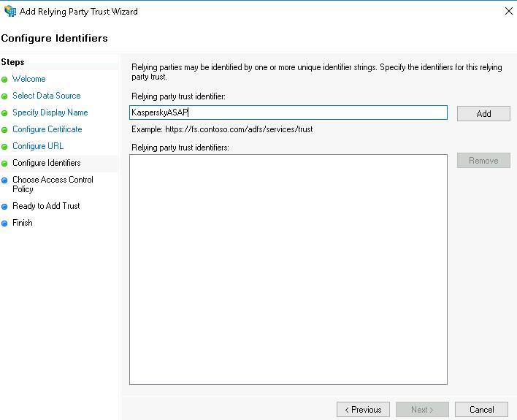Open the Specify Display Name step link
Viewport: 517px width, 420px height.
pos(50,112)
